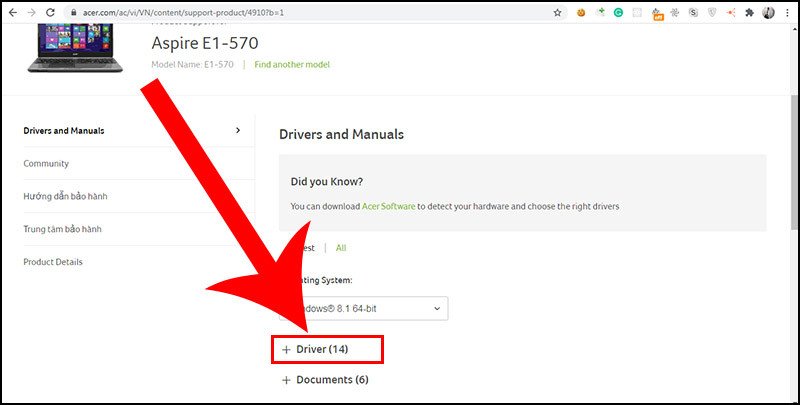Viewport: 800px width, 405px height.
Task: Open the Chrome three-dot menu
Action: click(x=788, y=13)
